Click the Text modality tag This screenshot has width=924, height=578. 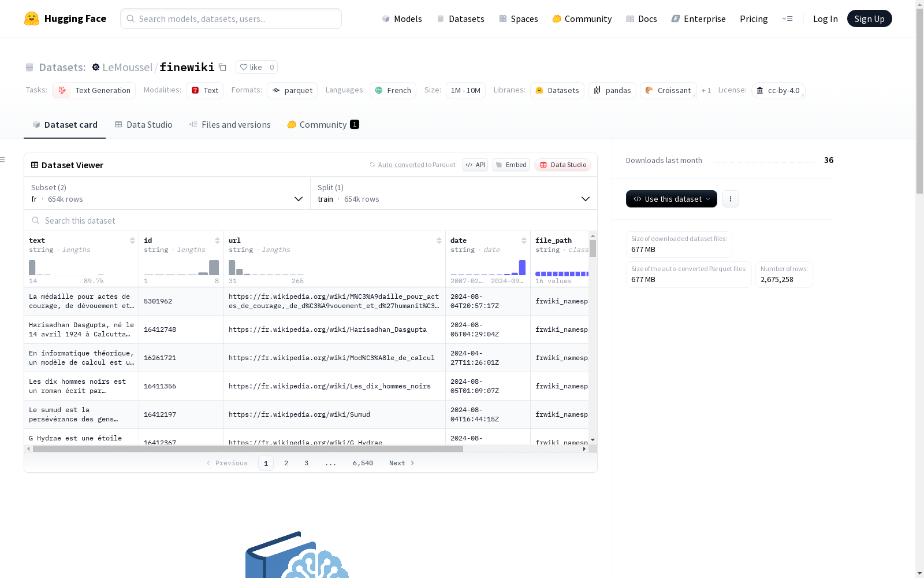(204, 90)
